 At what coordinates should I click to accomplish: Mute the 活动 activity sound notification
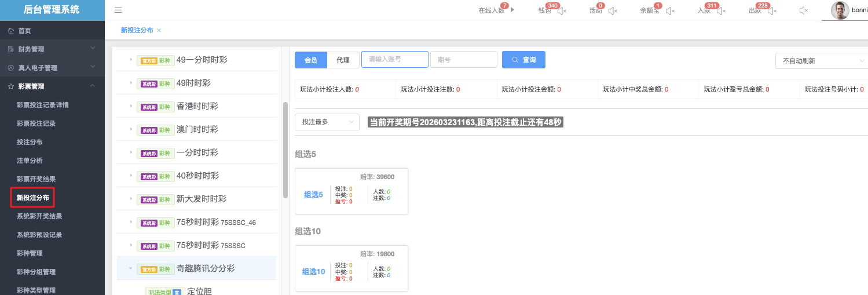[x=613, y=10]
